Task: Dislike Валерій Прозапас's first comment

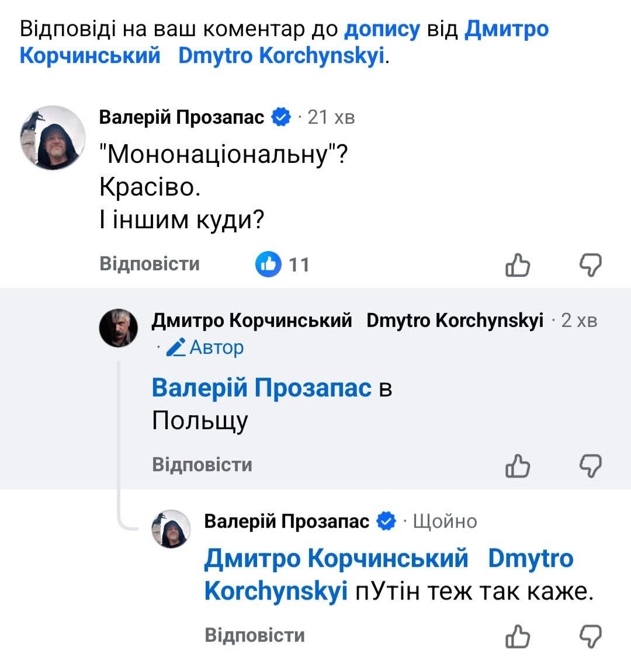Action: 590,264
